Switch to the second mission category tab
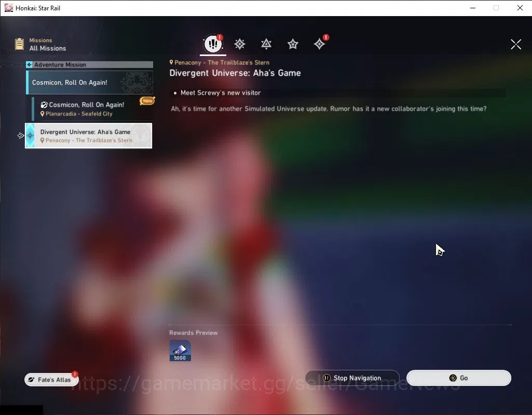The height and width of the screenshot is (415, 532). tap(240, 44)
